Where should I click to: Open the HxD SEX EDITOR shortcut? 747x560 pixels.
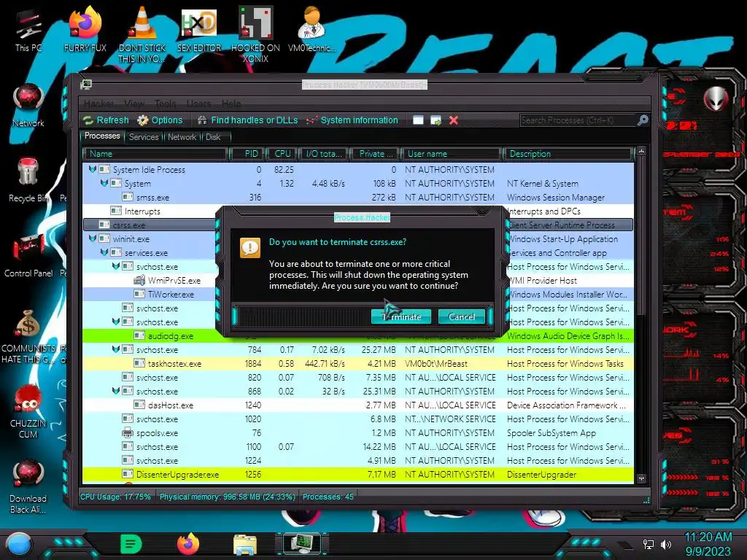click(x=199, y=30)
